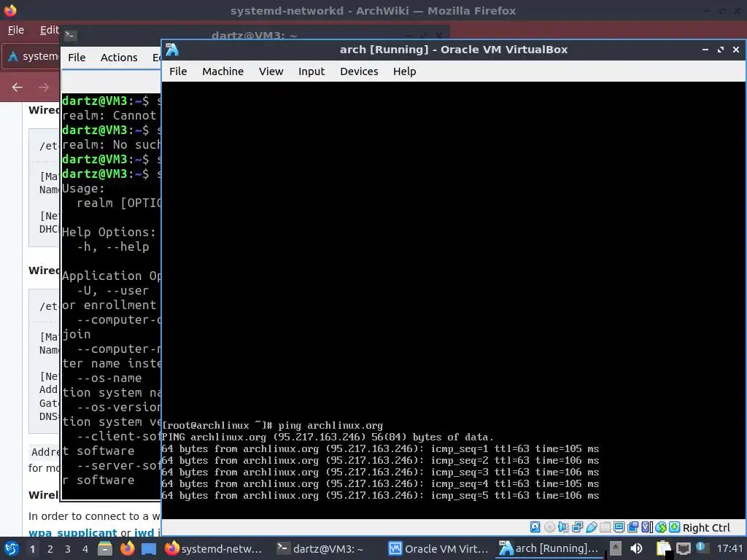Viewport: 747px width, 560px height.
Task: Click shared folders indicator in VirtualBox status bar
Action: [605, 527]
